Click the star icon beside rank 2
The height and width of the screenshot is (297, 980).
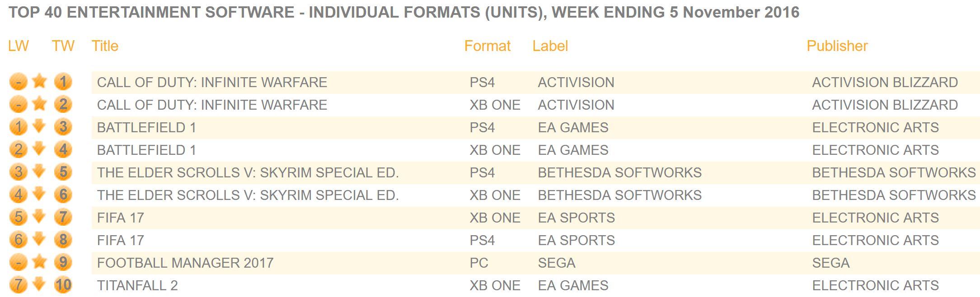click(x=40, y=104)
